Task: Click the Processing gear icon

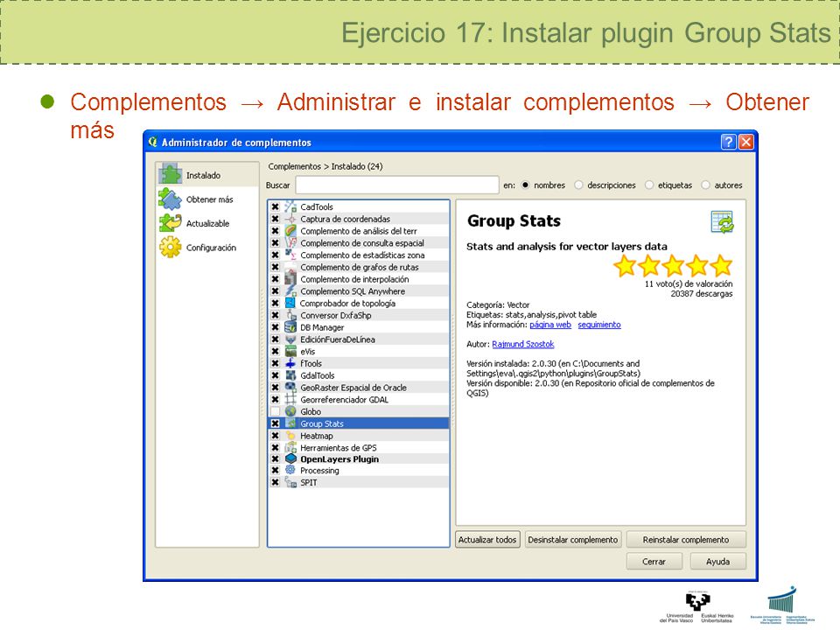Action: coord(290,471)
